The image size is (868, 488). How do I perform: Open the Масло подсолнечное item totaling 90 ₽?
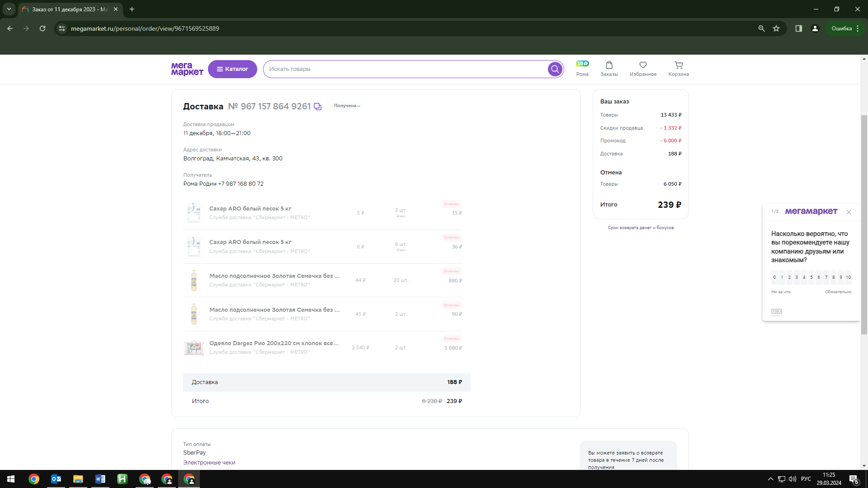274,310
